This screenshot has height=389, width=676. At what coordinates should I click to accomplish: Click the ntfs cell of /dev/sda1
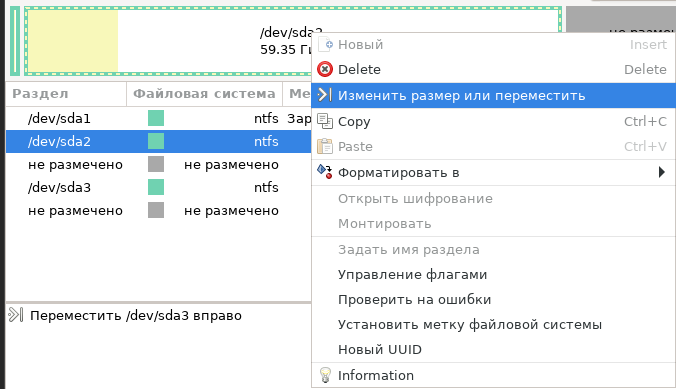pos(266,118)
